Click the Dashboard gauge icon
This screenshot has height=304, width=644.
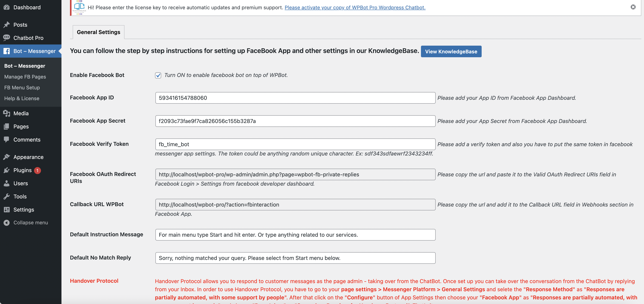(x=7, y=7)
